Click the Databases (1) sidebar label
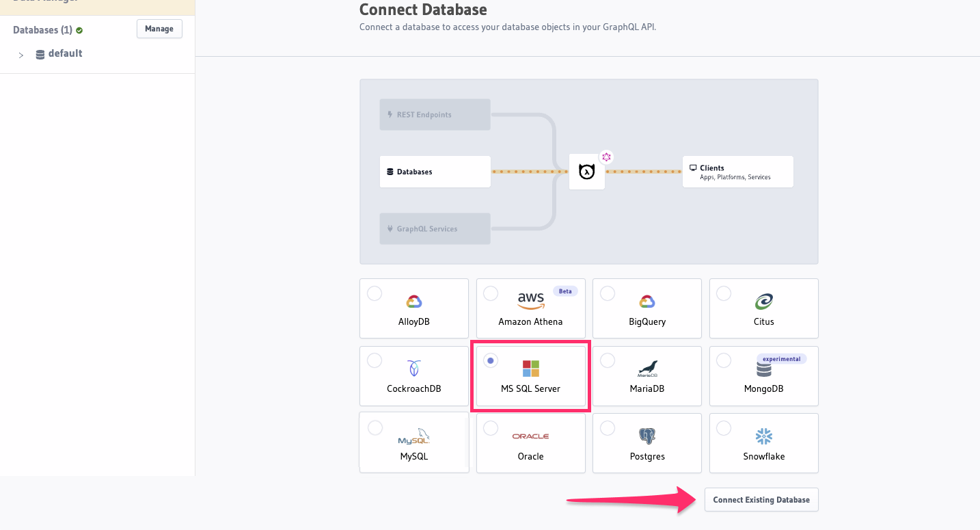 pyautogui.click(x=42, y=30)
